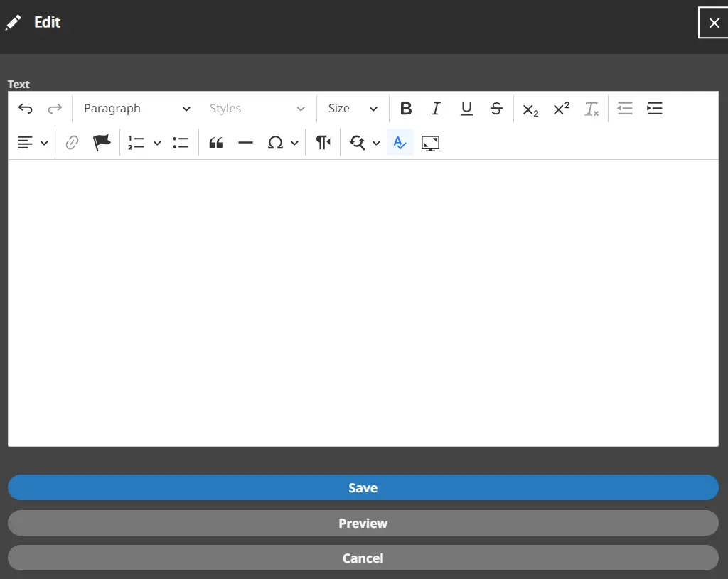Viewport: 728px width, 579px height.
Task: Apply subscript formatting
Action: pos(530,109)
